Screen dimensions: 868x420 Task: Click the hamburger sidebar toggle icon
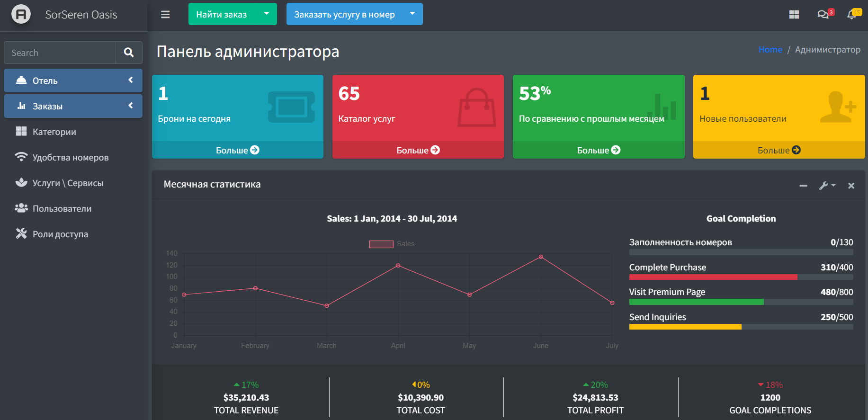[165, 15]
